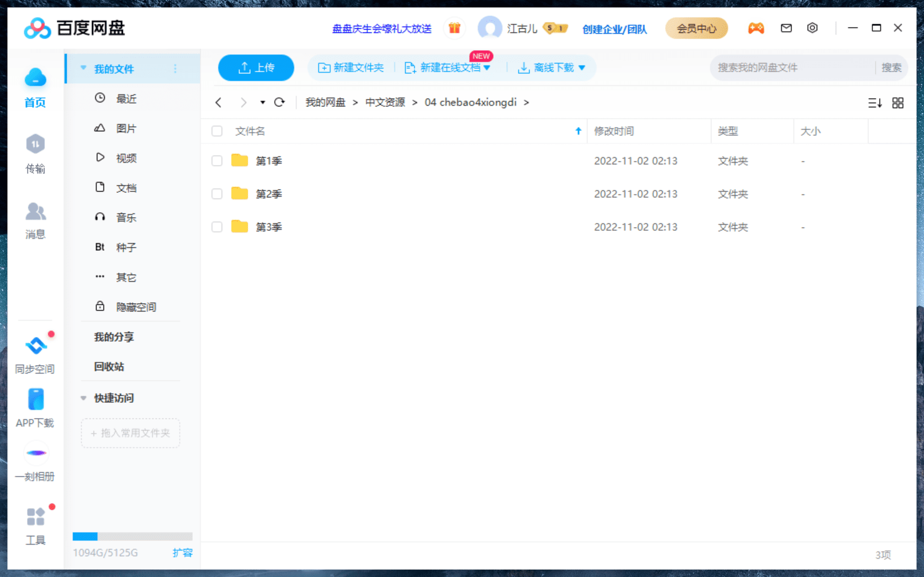Tick the checkbox for 第3季

217,227
